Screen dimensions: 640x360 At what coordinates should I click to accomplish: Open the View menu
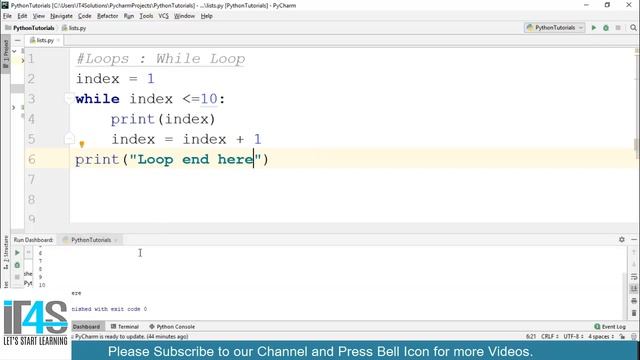click(39, 16)
